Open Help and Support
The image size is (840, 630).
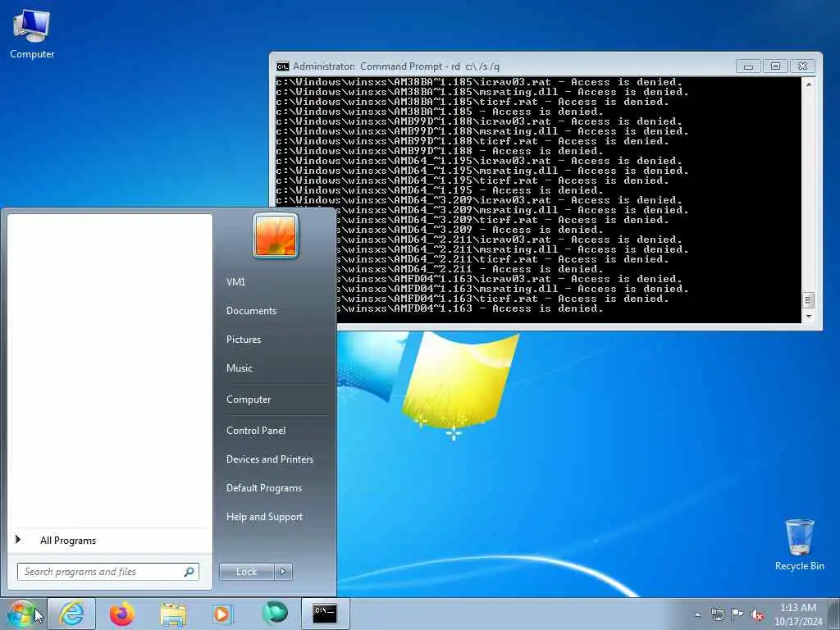[x=265, y=517]
